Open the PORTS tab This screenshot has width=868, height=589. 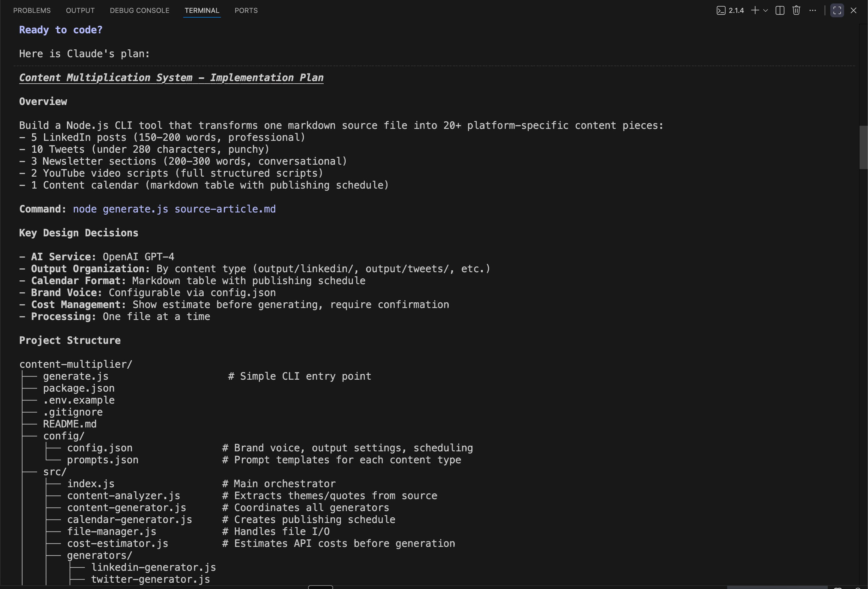click(246, 10)
